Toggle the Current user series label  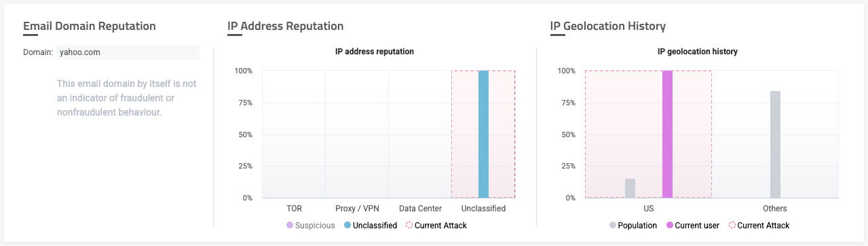click(x=698, y=225)
